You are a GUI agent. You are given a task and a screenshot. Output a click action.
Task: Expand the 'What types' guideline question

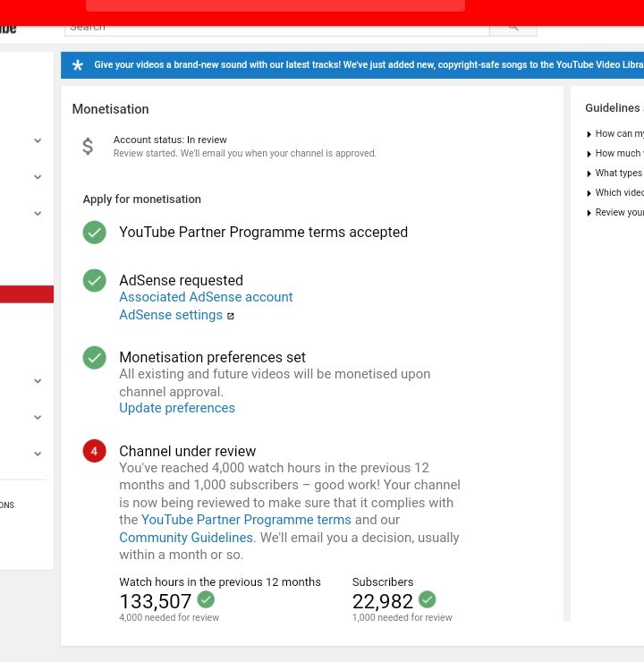tap(615, 173)
